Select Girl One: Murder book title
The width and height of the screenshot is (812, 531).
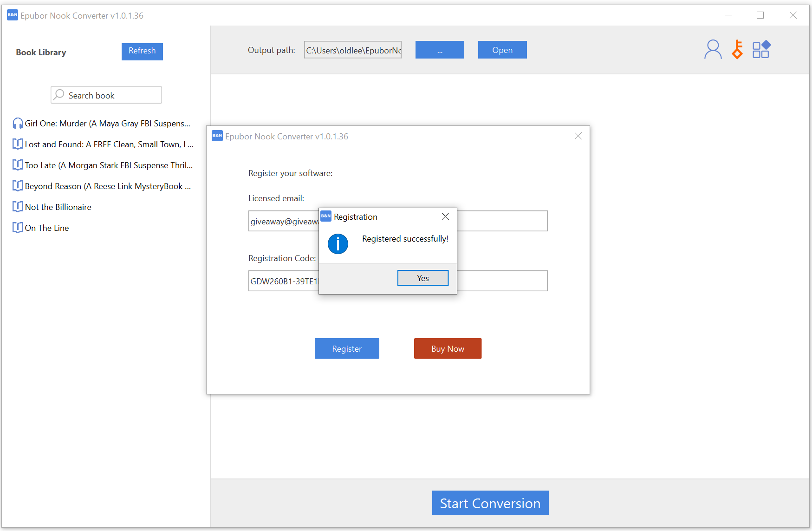108,123
